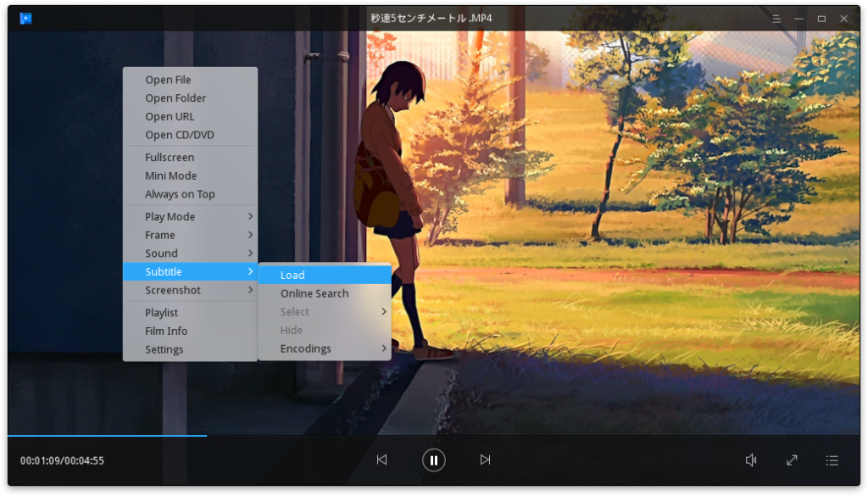Open the title bar hamburger menu

click(776, 18)
